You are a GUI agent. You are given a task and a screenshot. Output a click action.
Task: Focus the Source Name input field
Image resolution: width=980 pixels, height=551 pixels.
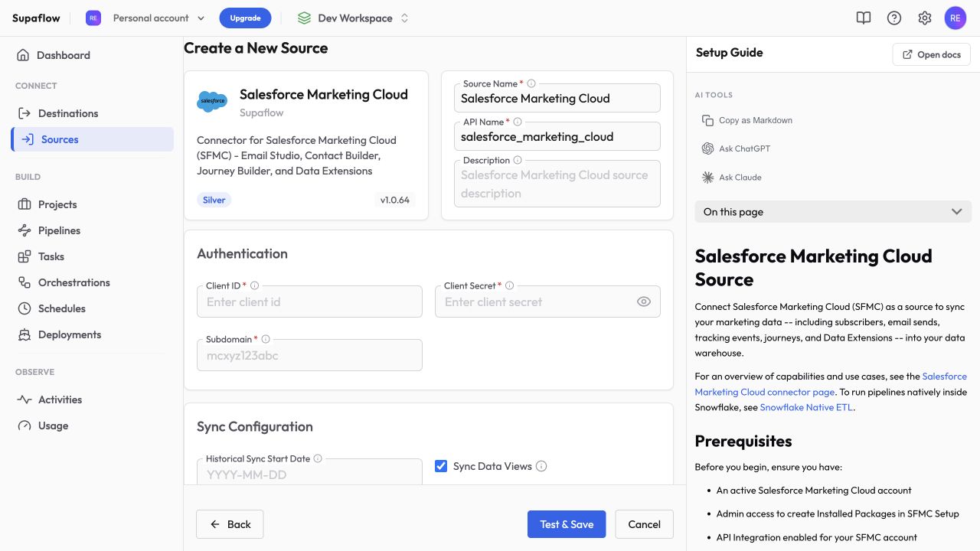pos(557,98)
